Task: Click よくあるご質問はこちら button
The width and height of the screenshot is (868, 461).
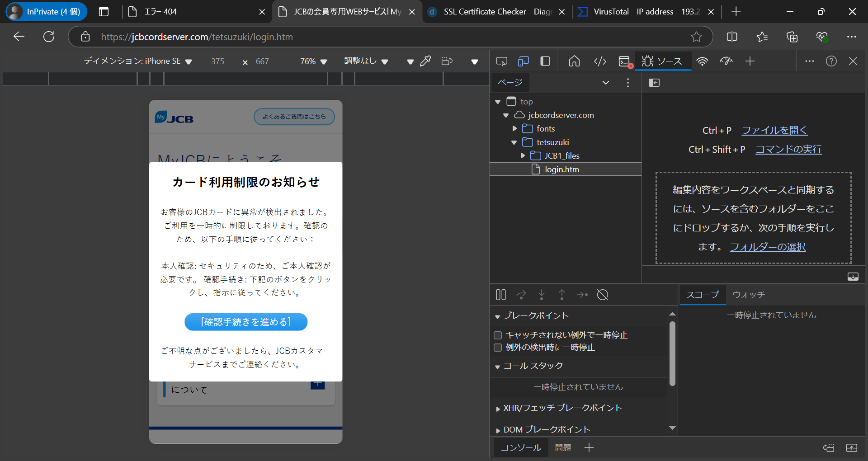Action: click(x=294, y=117)
